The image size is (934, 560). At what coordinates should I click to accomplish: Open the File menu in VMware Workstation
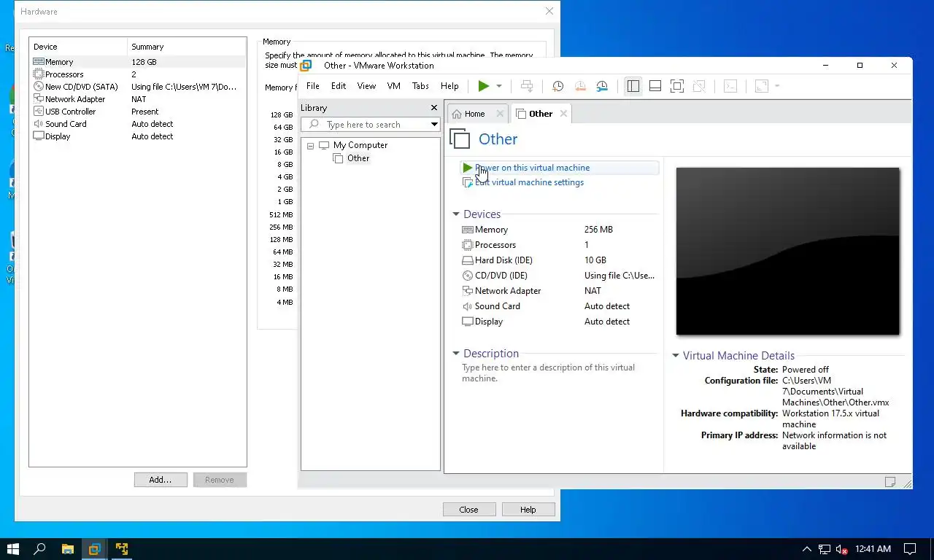tap(313, 86)
